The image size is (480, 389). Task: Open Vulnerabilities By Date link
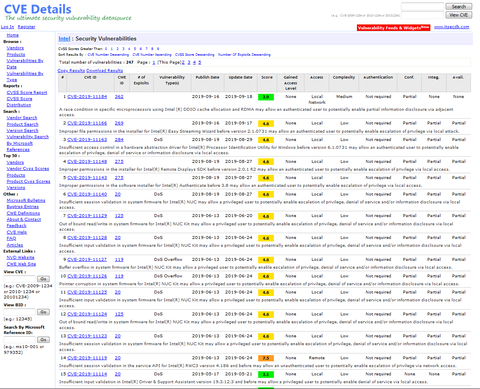[25, 64]
